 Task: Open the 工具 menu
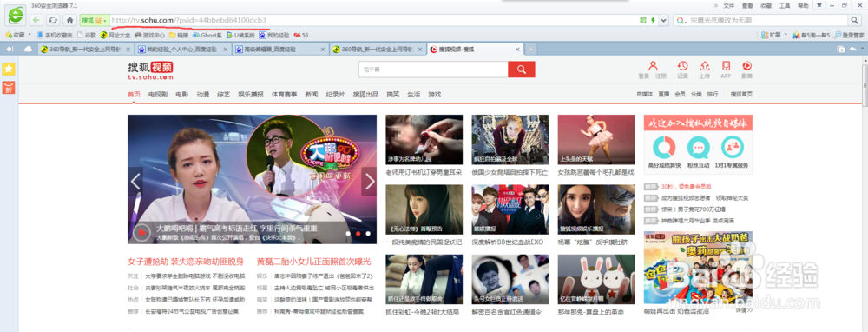(785, 5)
